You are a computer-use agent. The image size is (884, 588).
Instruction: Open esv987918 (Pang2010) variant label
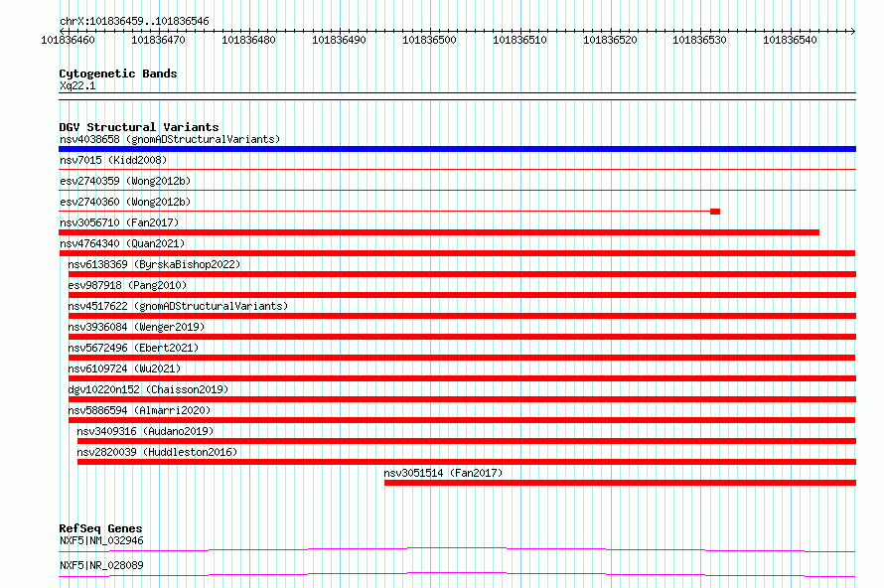tap(127, 285)
